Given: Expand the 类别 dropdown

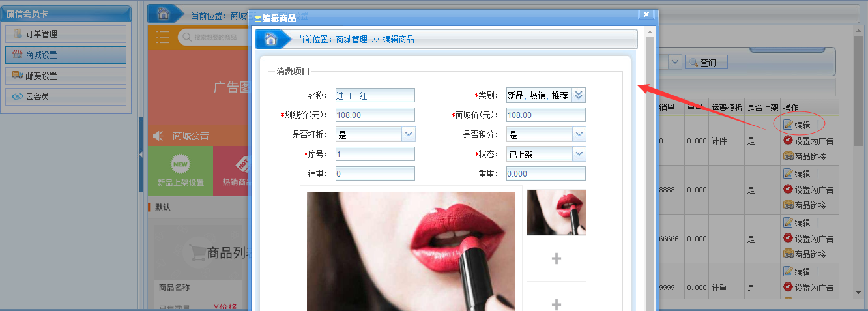Looking at the screenshot, I should 579,95.
